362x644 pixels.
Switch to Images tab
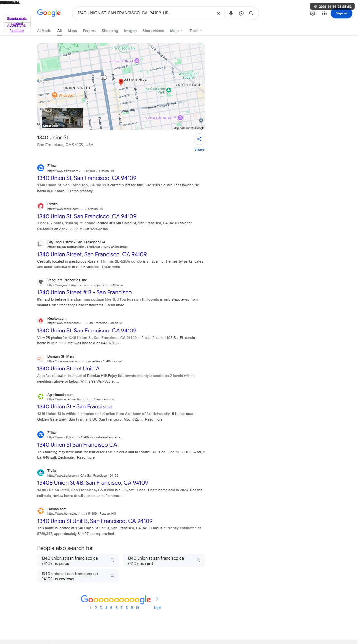(130, 31)
